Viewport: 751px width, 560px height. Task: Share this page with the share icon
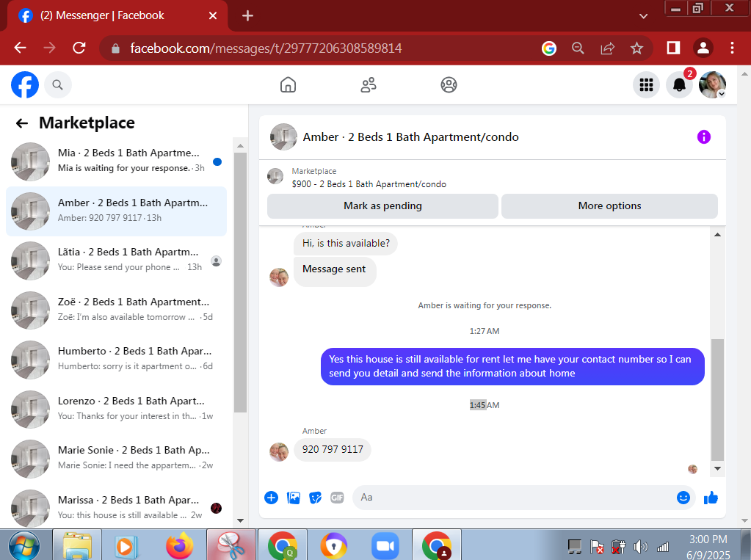tap(607, 48)
